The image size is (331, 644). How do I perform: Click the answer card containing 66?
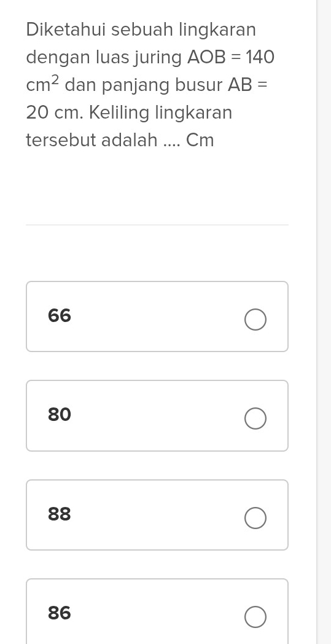(x=157, y=316)
